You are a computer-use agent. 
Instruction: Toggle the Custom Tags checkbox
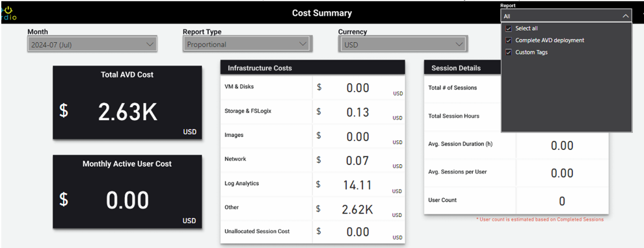509,53
